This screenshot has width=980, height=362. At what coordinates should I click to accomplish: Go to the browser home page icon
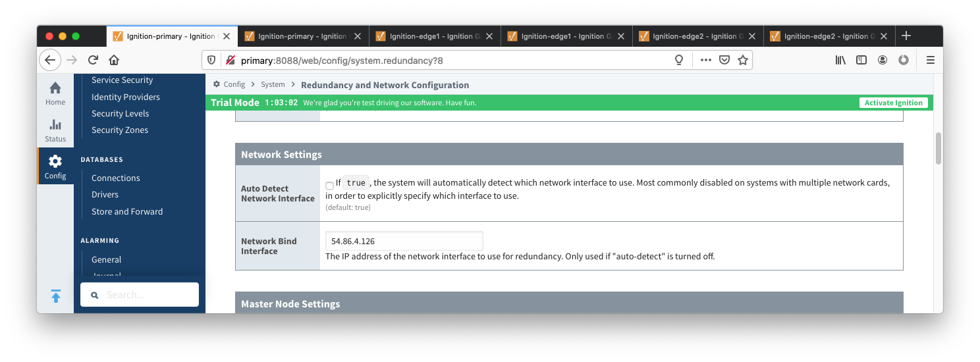114,60
